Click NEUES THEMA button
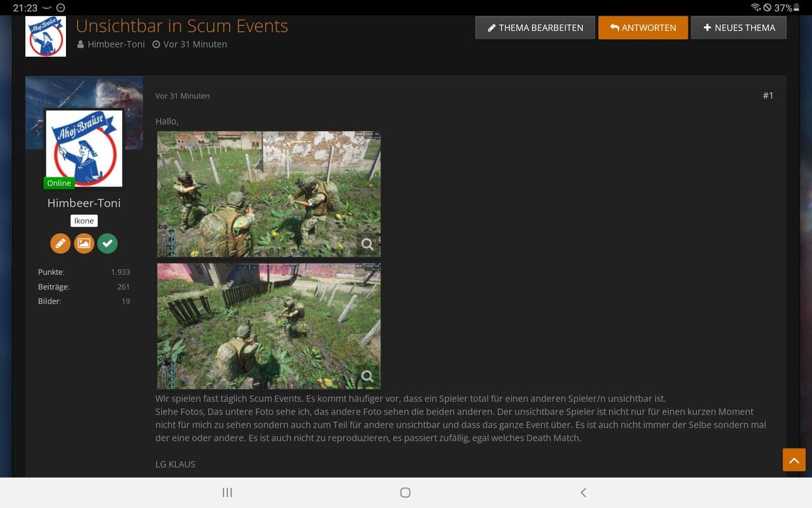This screenshot has width=812, height=508. point(738,27)
